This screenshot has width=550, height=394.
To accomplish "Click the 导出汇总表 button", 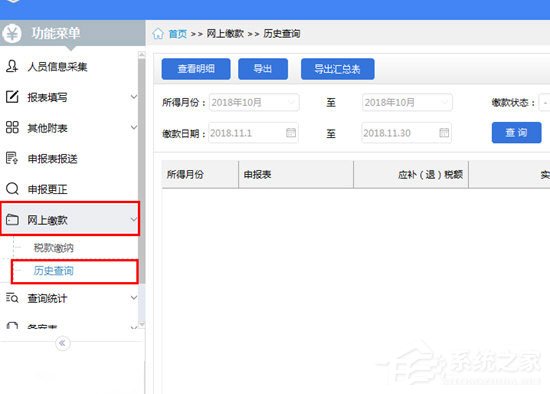I will [x=337, y=69].
